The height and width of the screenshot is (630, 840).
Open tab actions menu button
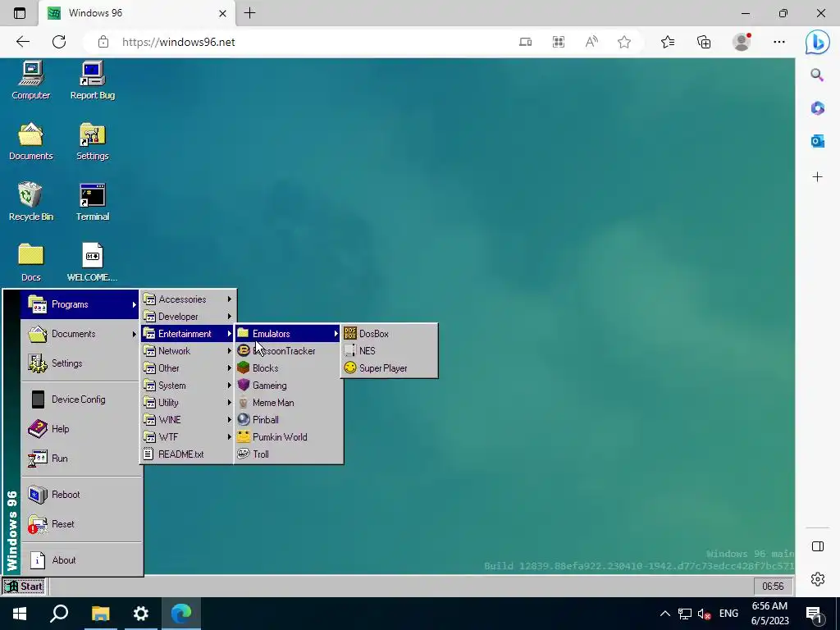[20, 13]
